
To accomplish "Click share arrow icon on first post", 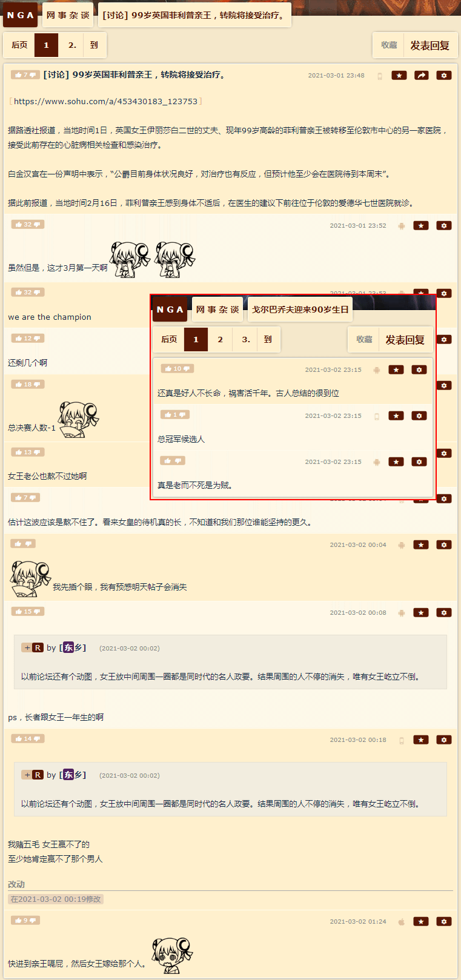I will [x=421, y=75].
